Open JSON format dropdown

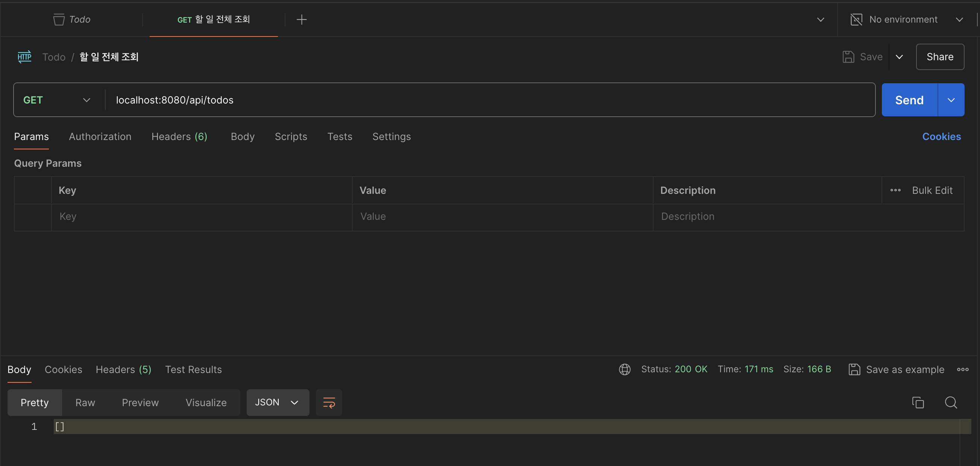(277, 402)
